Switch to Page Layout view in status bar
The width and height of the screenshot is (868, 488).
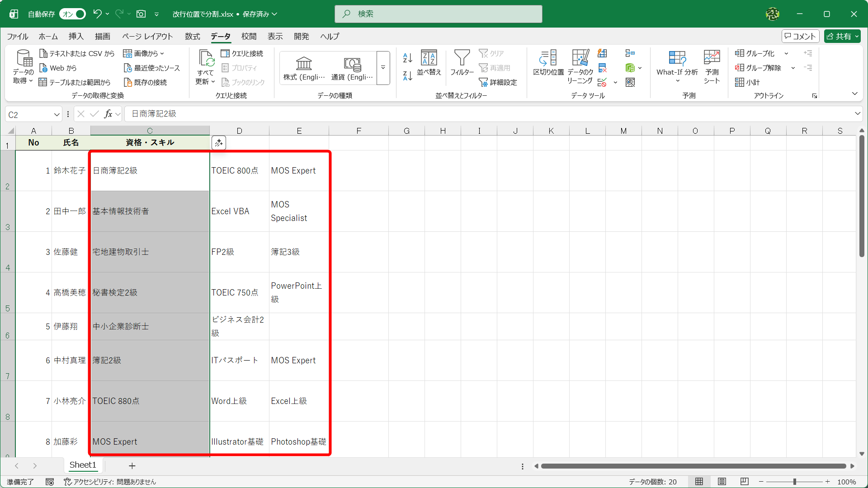722,482
